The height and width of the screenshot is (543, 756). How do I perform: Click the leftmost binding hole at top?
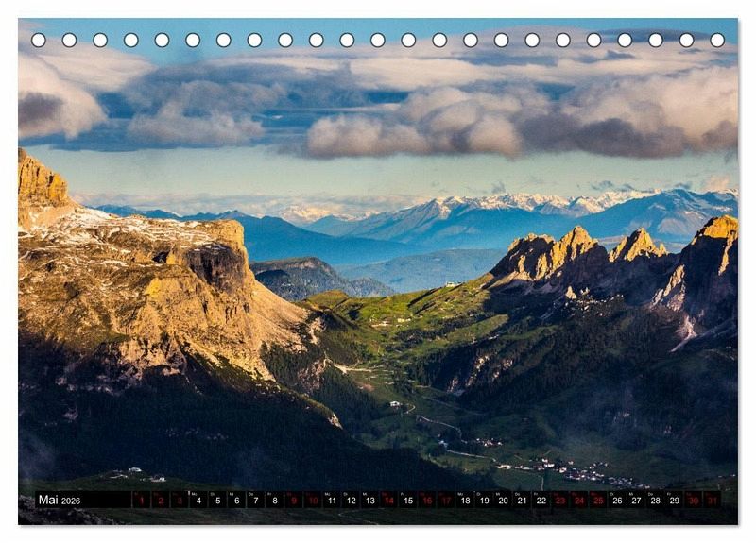pyautogui.click(x=38, y=40)
